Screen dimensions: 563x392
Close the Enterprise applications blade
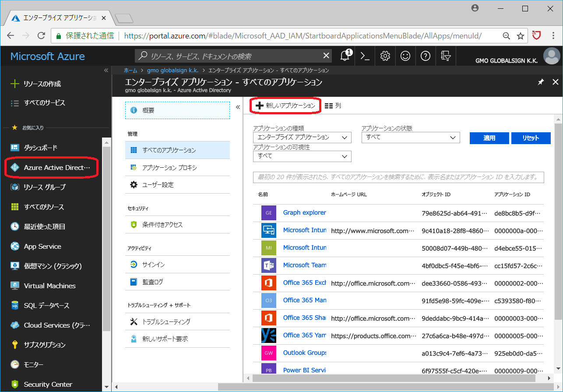[556, 82]
